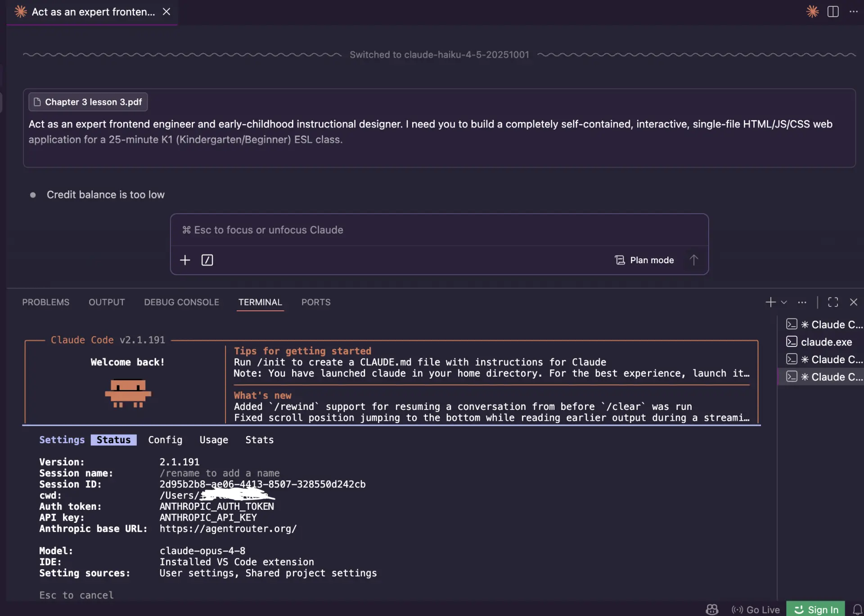Image resolution: width=864 pixels, height=616 pixels.
Task: Click the ANTHROPIC_AUTH_TOKEN value
Action: (217, 506)
